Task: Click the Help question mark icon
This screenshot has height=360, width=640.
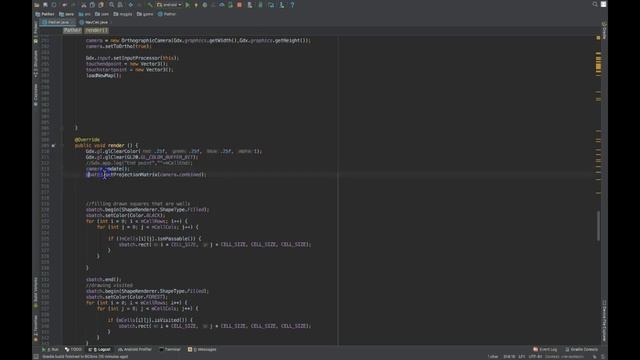Action: [292, 5]
